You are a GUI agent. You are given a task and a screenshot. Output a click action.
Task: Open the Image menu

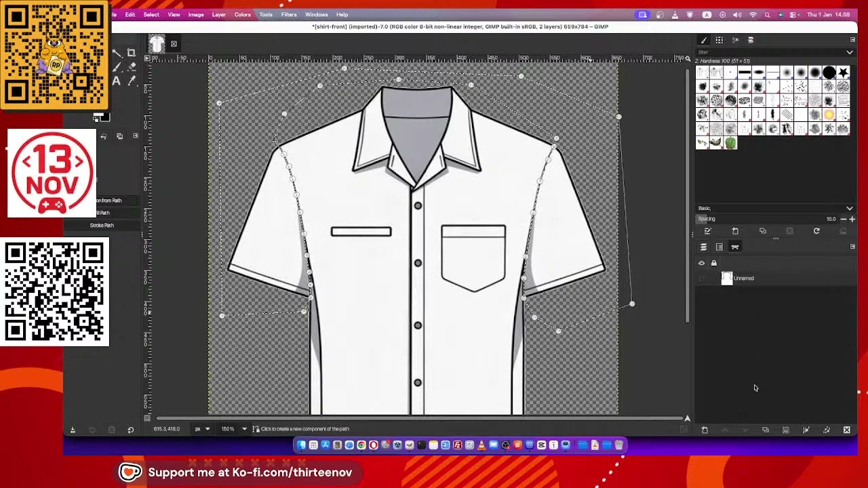pos(196,14)
